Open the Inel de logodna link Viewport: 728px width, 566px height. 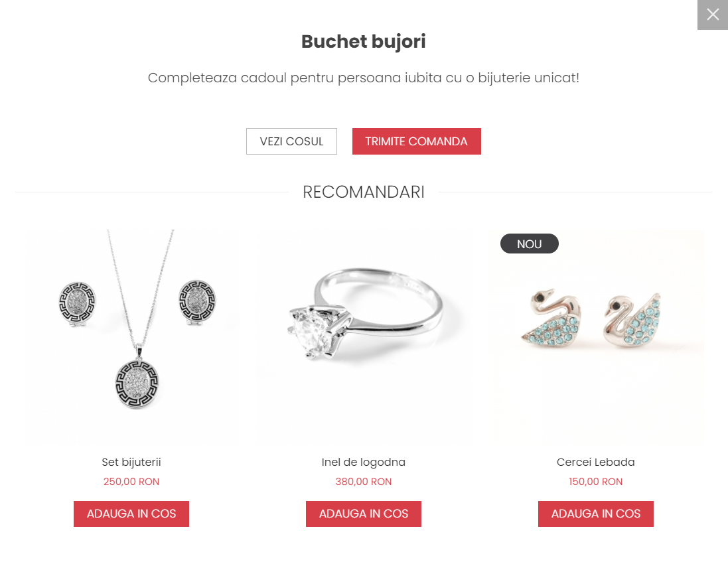tap(364, 462)
